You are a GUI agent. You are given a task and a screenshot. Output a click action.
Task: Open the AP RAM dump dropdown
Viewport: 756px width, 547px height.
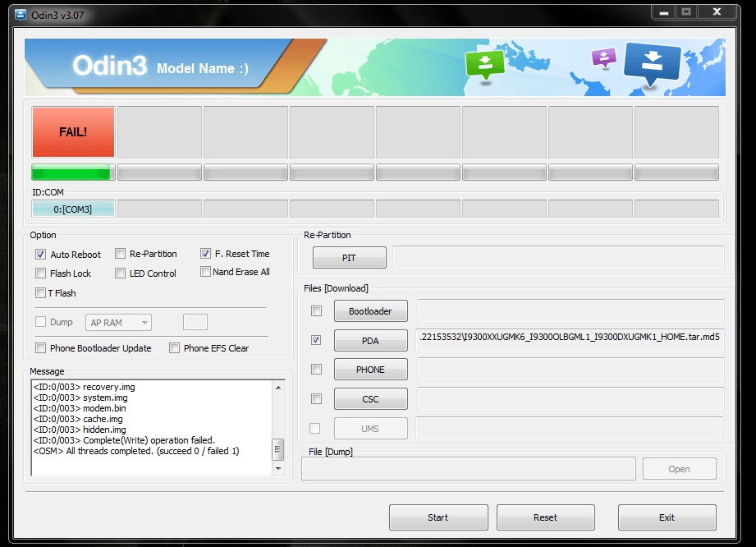[x=118, y=322]
